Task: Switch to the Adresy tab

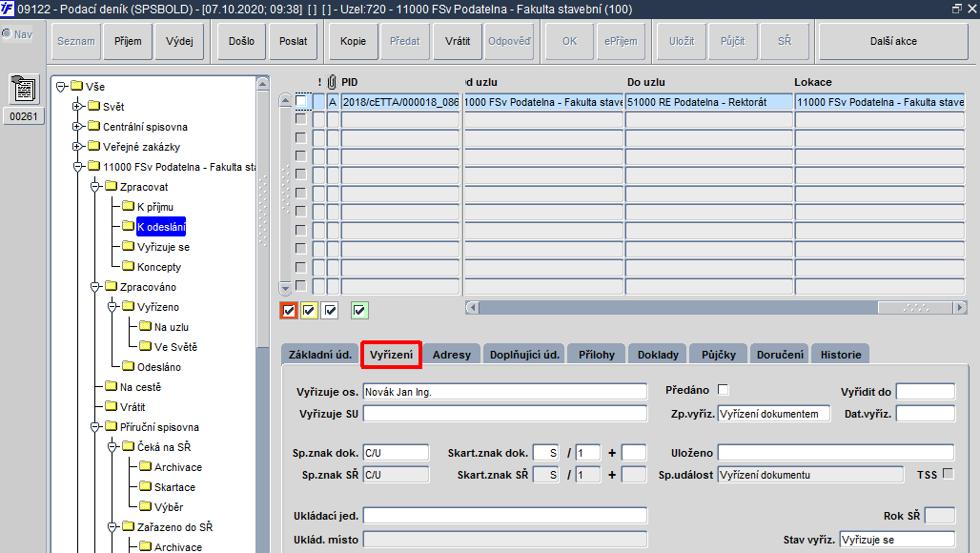Action: point(451,355)
